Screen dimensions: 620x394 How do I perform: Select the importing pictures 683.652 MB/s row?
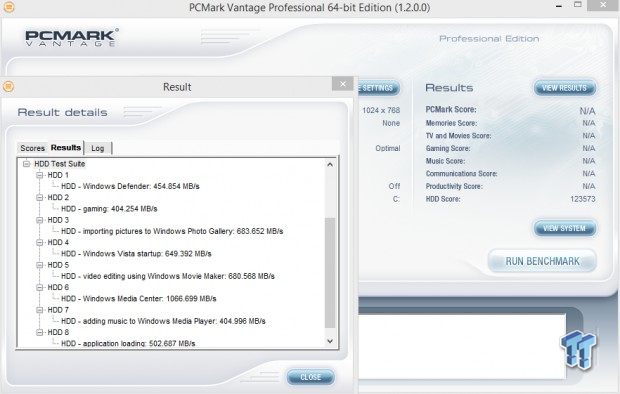(172, 231)
